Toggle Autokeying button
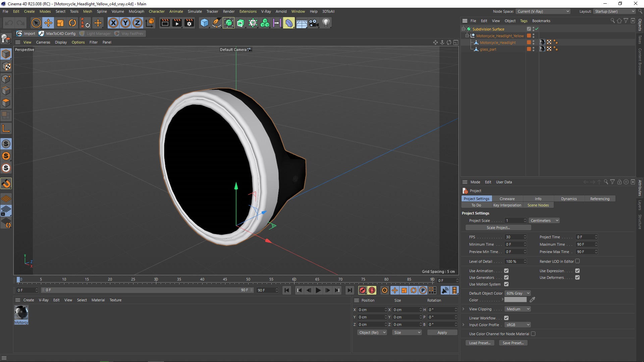The image size is (644, 362). point(372,290)
